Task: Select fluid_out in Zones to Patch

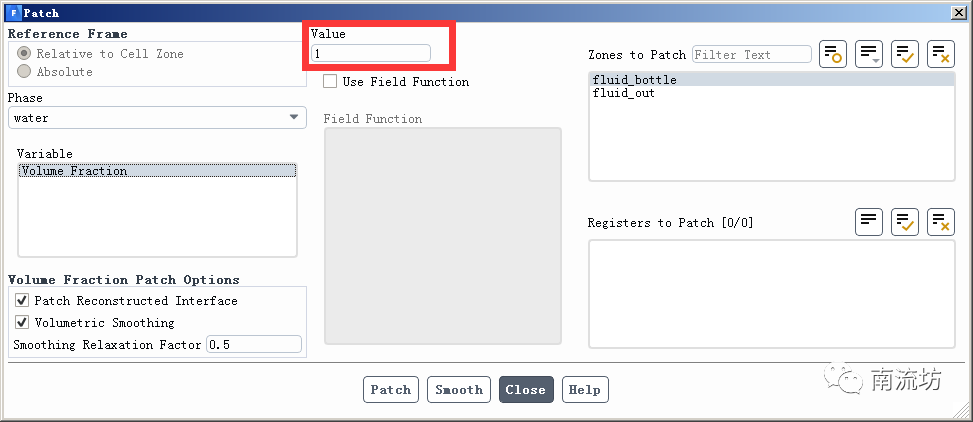Action: pos(623,93)
